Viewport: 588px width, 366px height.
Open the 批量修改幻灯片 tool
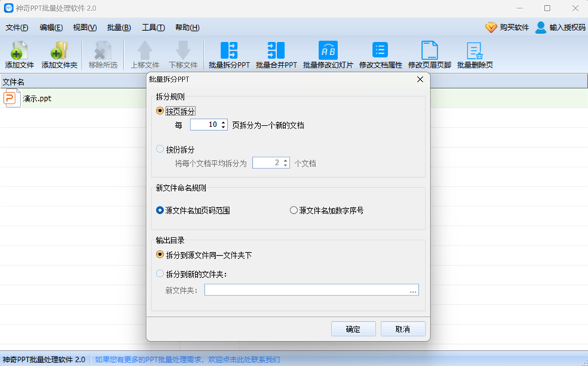click(x=328, y=54)
